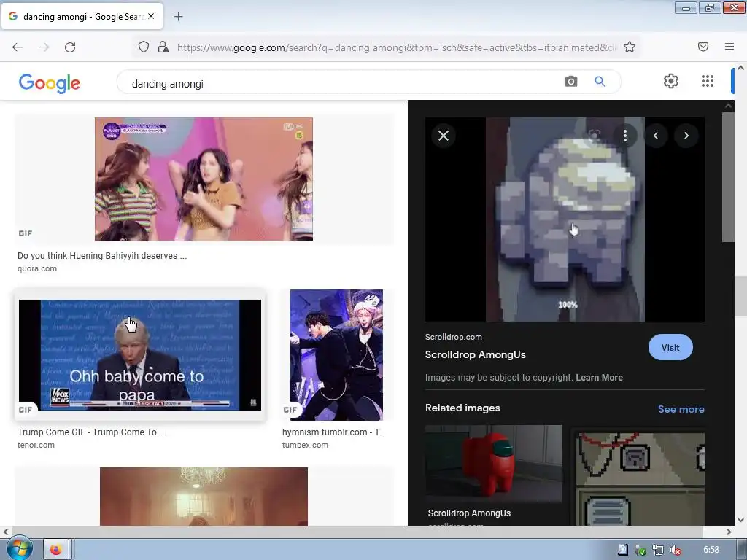The image size is (747, 560).
Task: Close the dancing amongi tab
Action: [151, 16]
